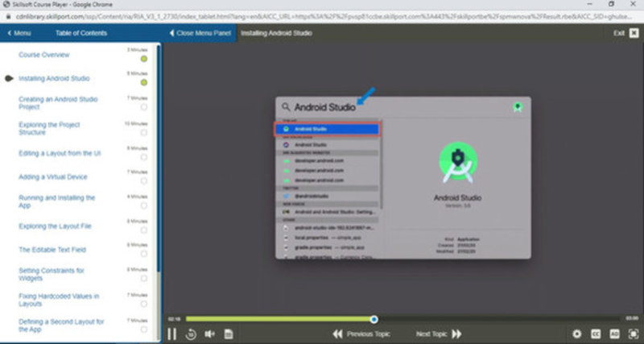Exit the course player
Image resolution: width=644 pixels, height=344 pixels.
626,33
